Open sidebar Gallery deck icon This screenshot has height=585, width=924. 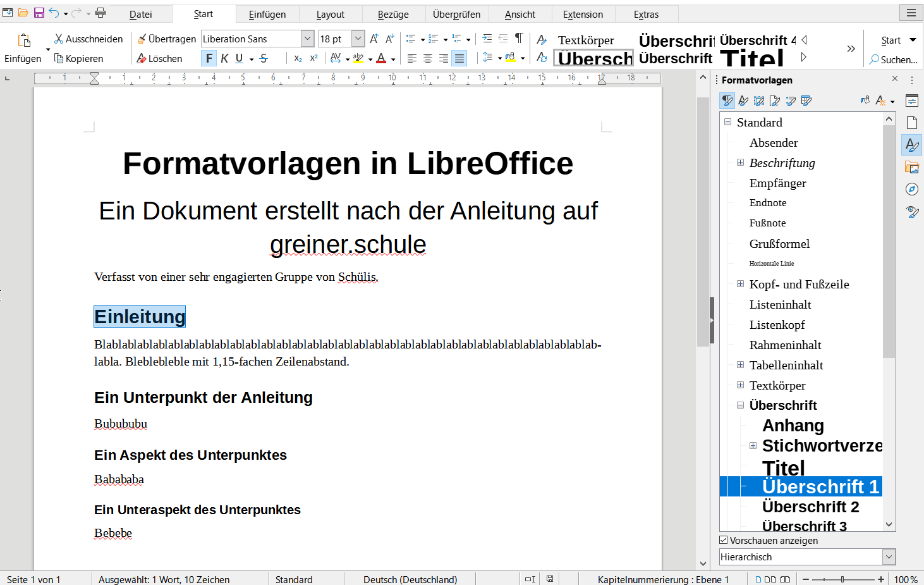[911, 167]
